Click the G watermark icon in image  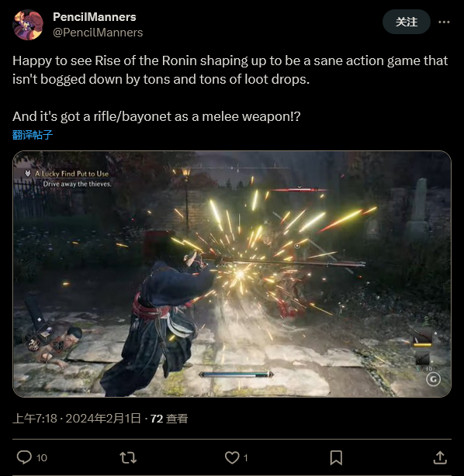[x=433, y=379]
